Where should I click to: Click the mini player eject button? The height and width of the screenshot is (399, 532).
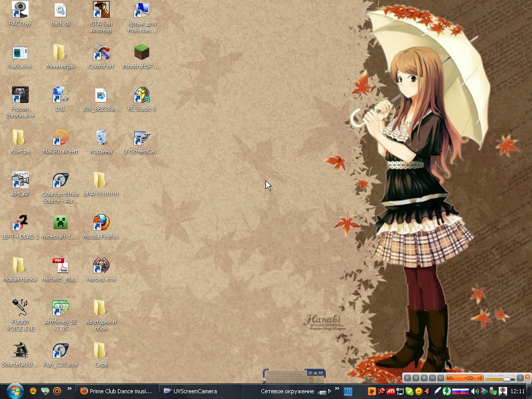pos(520,378)
